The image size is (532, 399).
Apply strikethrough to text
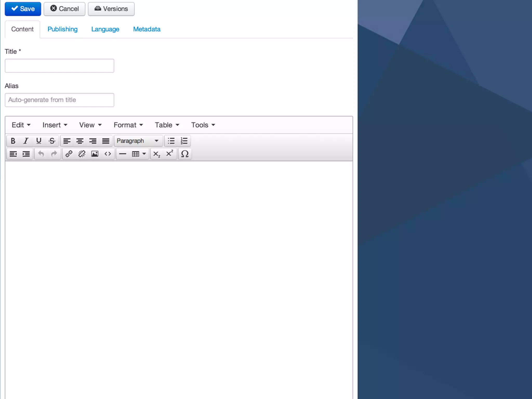[x=52, y=141]
